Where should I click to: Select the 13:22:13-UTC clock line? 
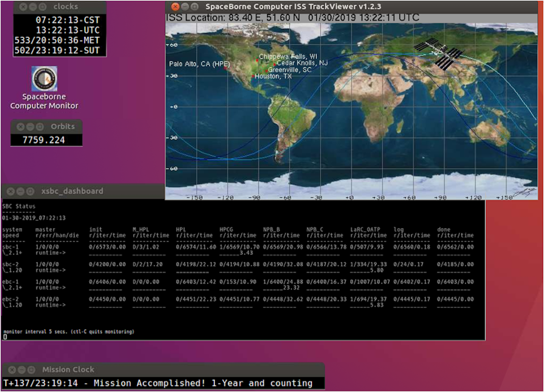coord(68,30)
